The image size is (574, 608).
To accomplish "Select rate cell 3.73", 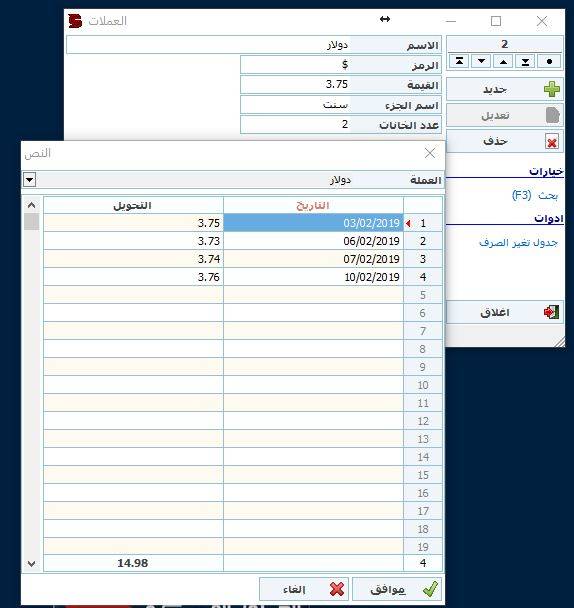I will pyautogui.click(x=133, y=241).
